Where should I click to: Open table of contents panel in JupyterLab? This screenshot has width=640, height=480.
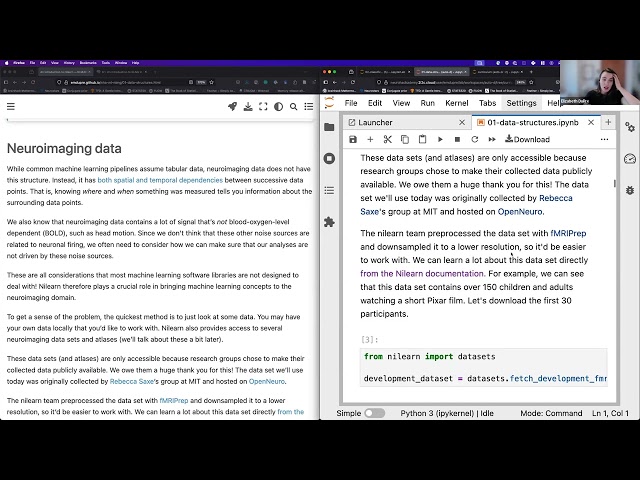click(x=329, y=190)
